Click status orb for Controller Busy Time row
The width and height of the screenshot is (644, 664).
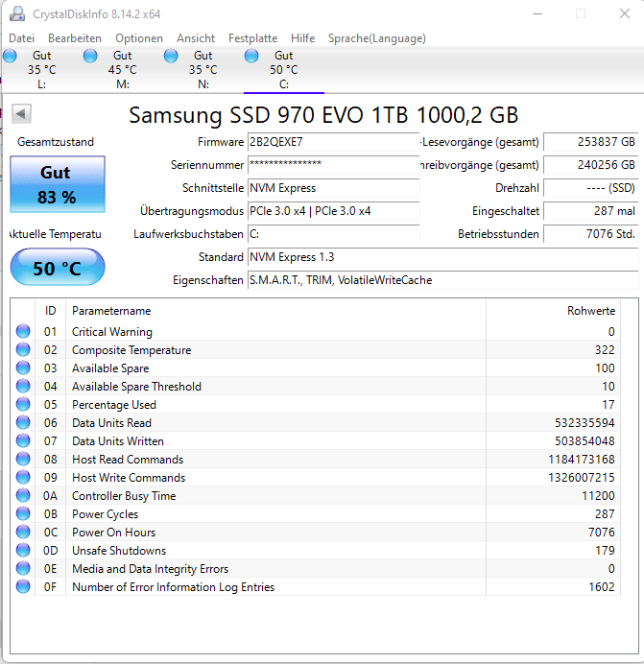(x=23, y=495)
